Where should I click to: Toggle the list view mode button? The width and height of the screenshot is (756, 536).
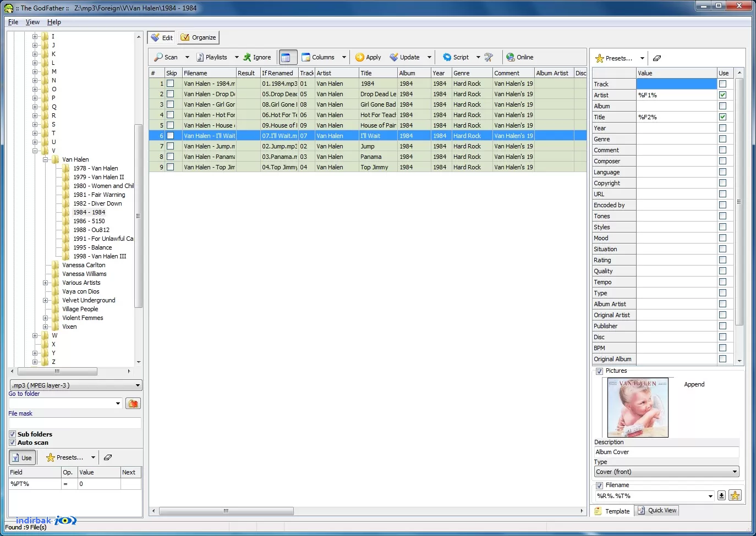[288, 57]
